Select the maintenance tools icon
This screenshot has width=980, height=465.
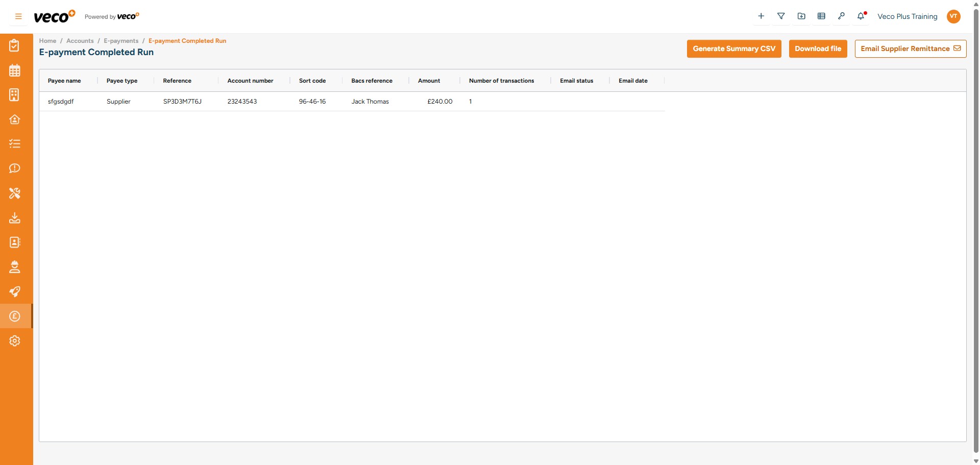pos(15,193)
